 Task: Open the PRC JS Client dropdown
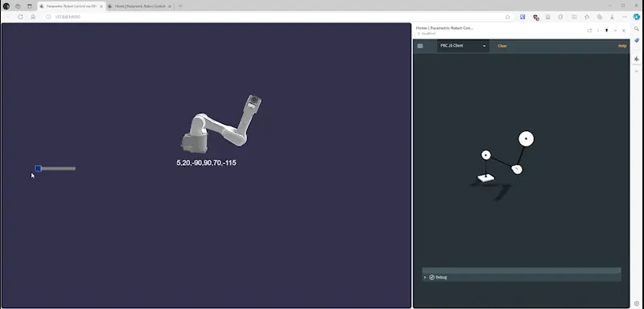coord(463,46)
